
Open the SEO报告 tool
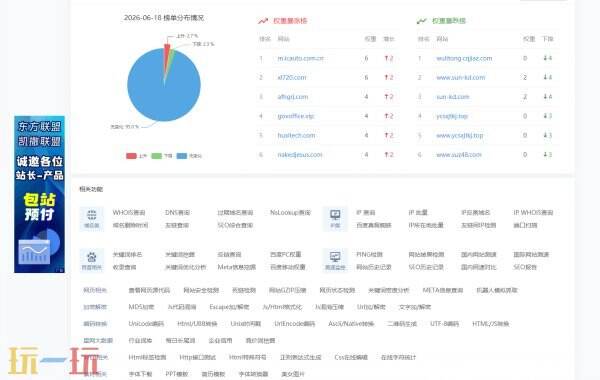(x=525, y=267)
